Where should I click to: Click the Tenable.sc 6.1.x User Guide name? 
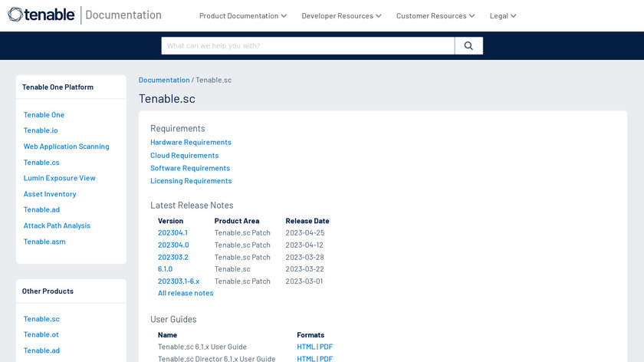pyautogui.click(x=202, y=347)
